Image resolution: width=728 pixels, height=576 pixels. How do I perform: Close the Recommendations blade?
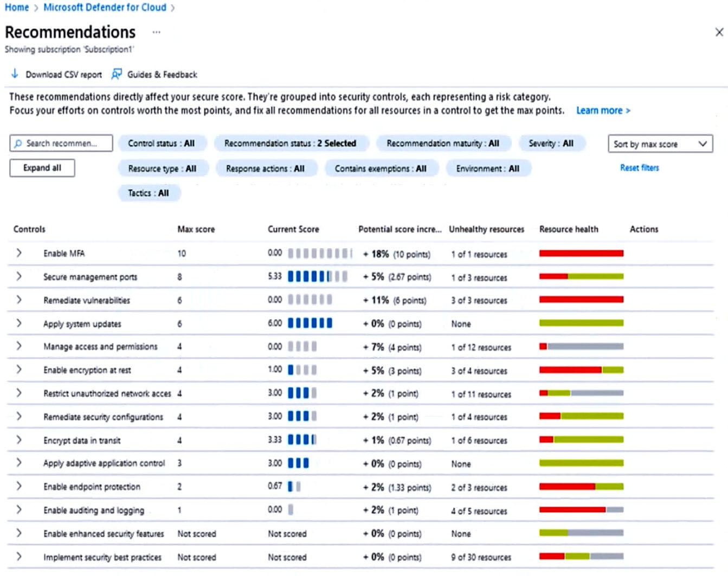[719, 33]
